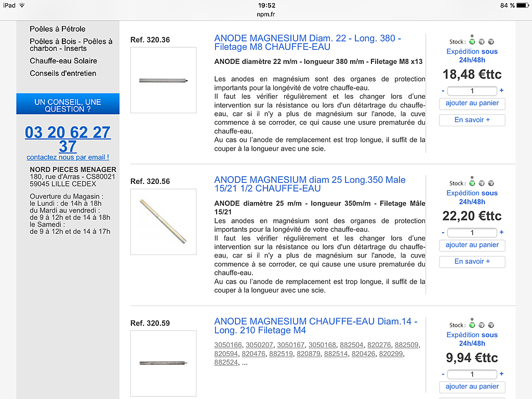The height and width of the screenshot is (399, 532).
Task: Open compatible reference 3050166
Action: 228,345
